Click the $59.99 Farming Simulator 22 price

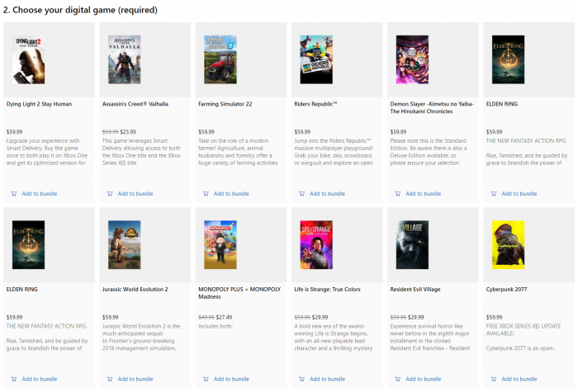click(x=206, y=132)
